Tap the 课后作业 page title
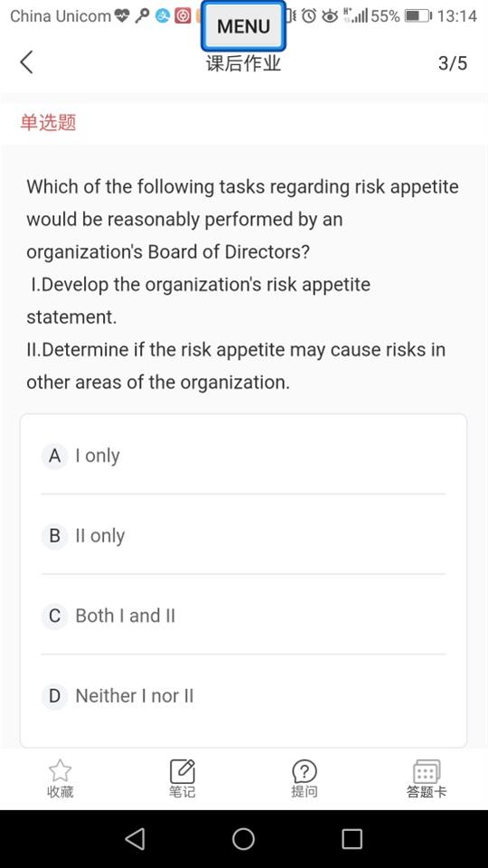Viewport: 488px width, 868px height. [x=243, y=63]
